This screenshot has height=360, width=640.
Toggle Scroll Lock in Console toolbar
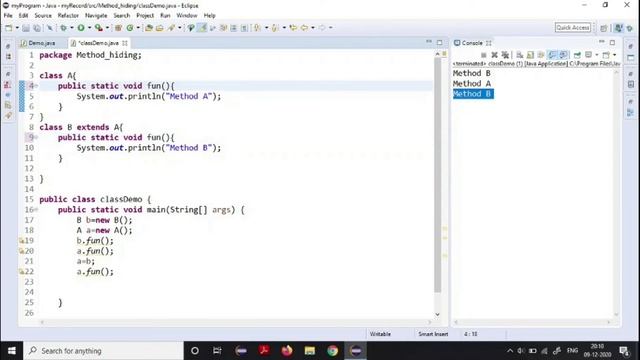(x=530, y=55)
